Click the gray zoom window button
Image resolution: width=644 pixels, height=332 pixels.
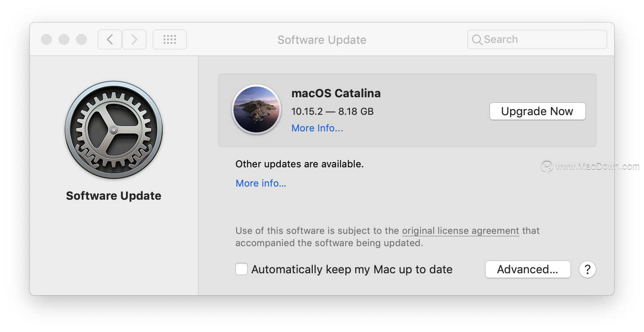click(x=81, y=39)
